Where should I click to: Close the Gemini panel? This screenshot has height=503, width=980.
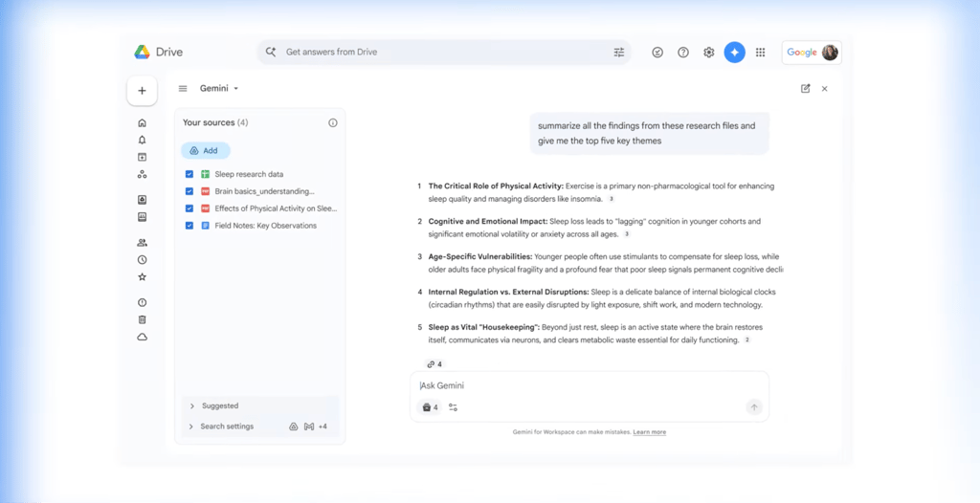click(x=824, y=89)
